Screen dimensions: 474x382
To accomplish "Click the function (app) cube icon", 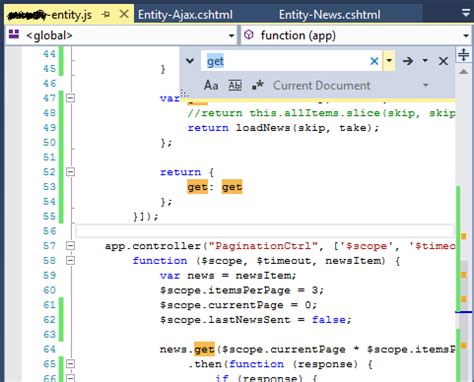I will (x=249, y=35).
